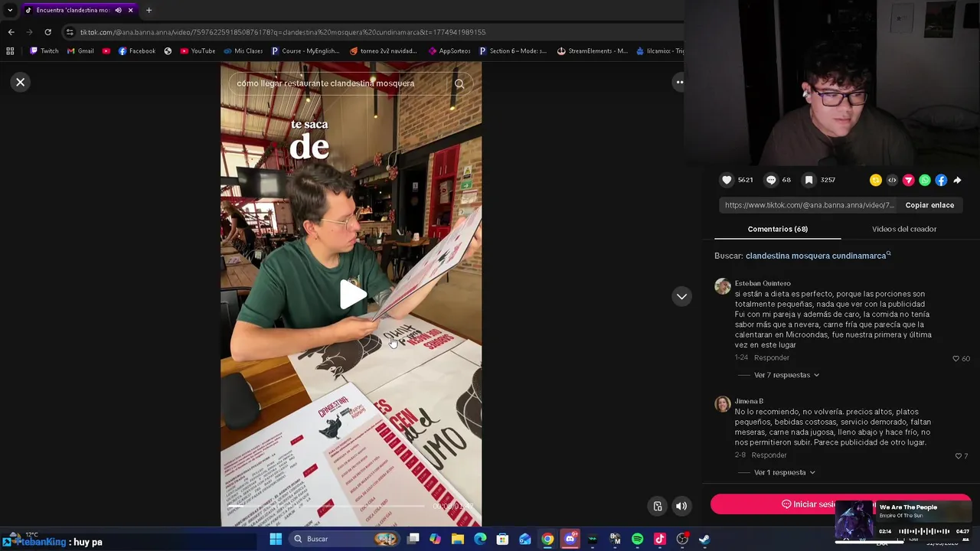Viewport: 980px width, 551px height.
Task: Expand Ver 1 respuesta
Action: (784, 472)
